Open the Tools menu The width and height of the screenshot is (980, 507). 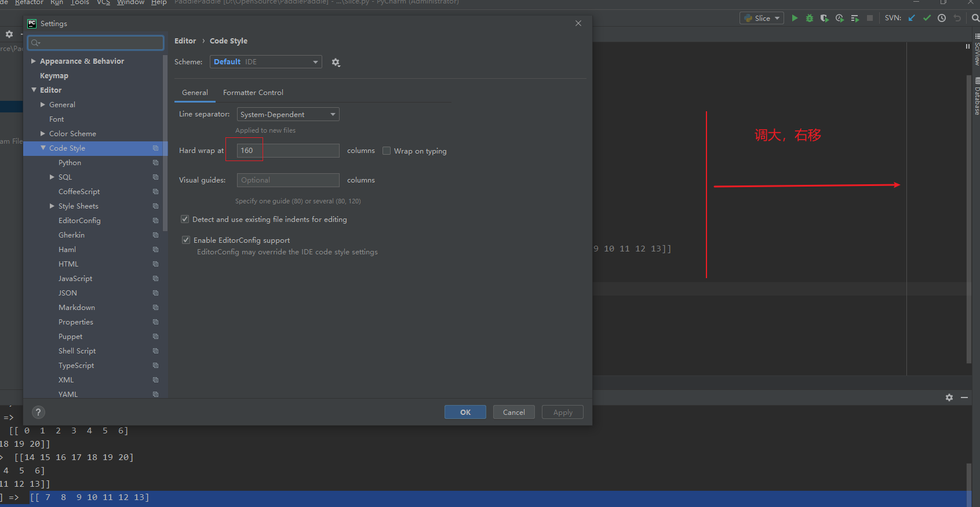point(80,2)
